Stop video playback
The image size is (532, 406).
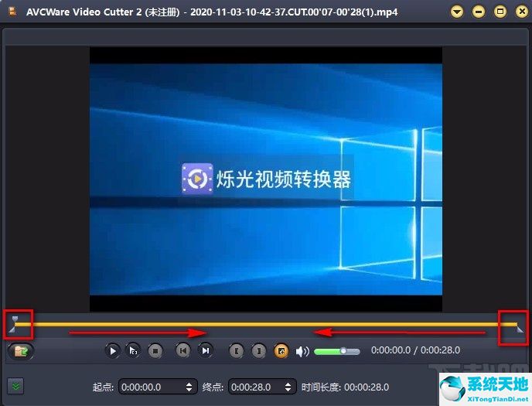coord(155,351)
